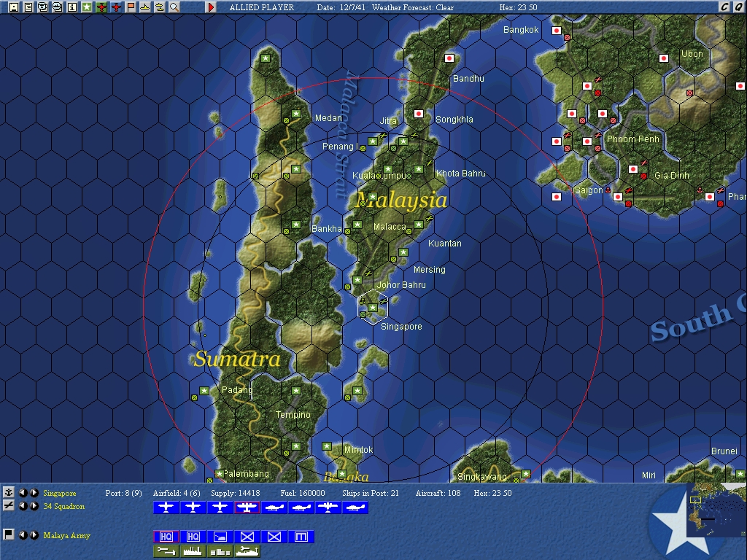The image size is (747, 560).
Task: Select the second fighter aircraft unit icon
Action: point(193,507)
